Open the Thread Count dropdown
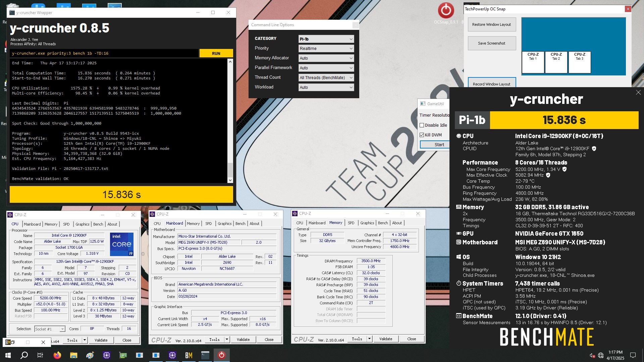 coord(326,78)
